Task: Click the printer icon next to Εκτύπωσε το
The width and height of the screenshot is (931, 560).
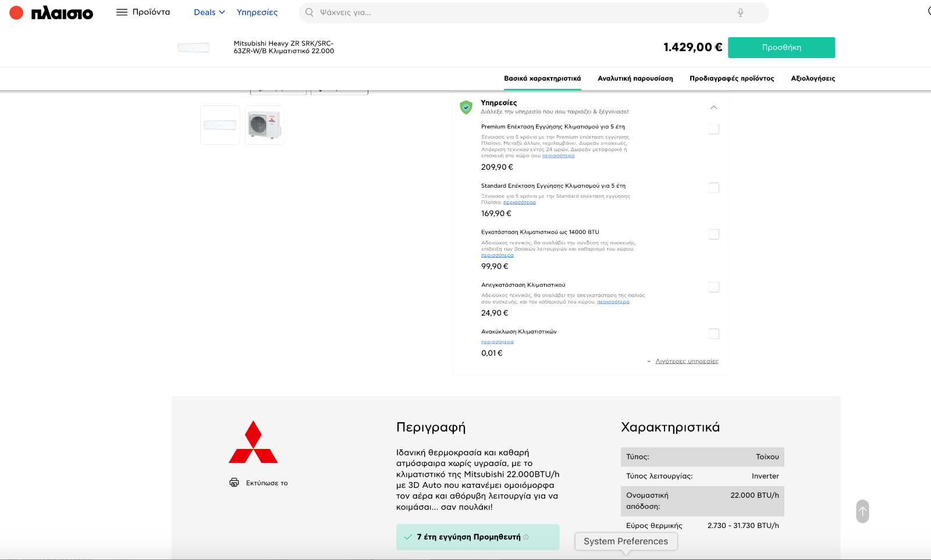Action: pos(234,483)
